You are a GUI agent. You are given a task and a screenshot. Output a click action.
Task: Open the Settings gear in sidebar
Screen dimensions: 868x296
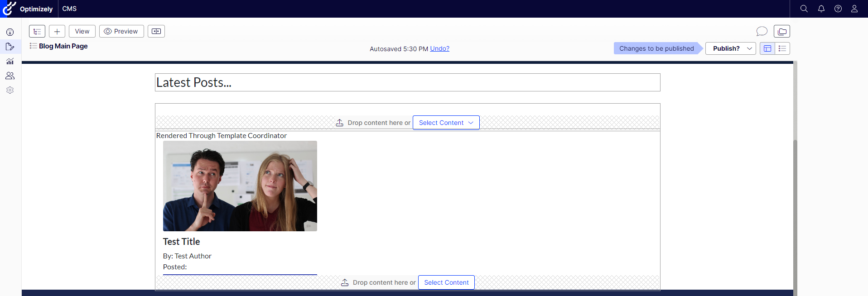10,90
